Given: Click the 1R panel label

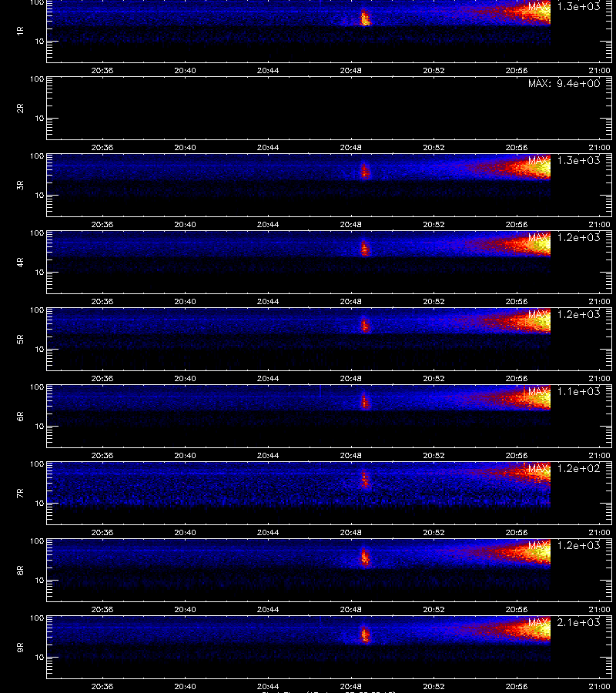Looking at the screenshot, I should [20, 31].
